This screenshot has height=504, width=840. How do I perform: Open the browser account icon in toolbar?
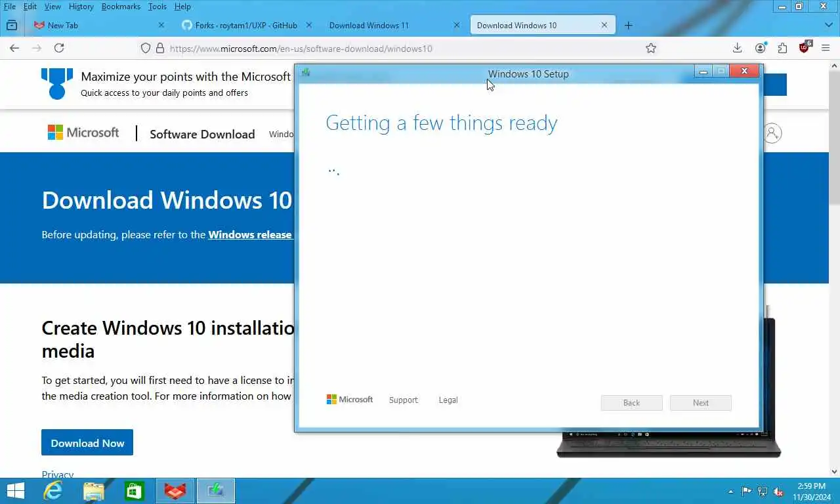[x=761, y=48]
